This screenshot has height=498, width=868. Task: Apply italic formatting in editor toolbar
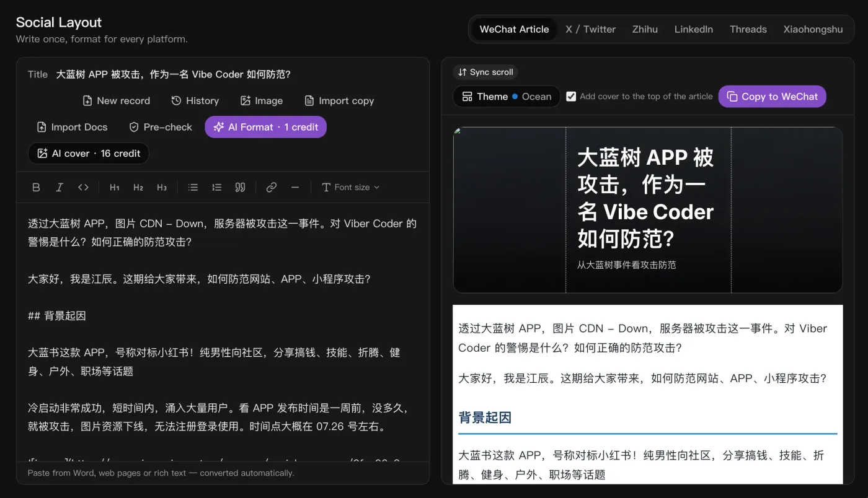[x=60, y=187]
